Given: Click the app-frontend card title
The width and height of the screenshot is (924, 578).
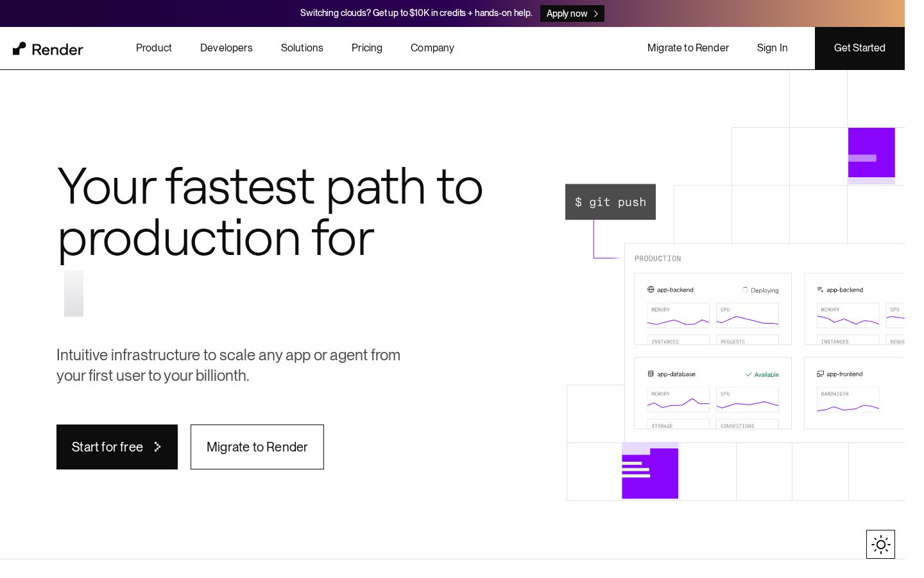Looking at the screenshot, I should (844, 374).
